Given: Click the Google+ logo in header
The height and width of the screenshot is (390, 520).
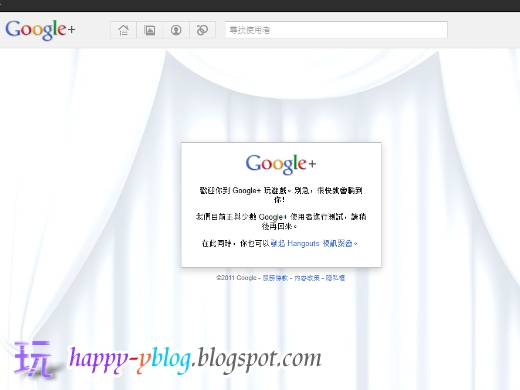Looking at the screenshot, I should [40, 30].
